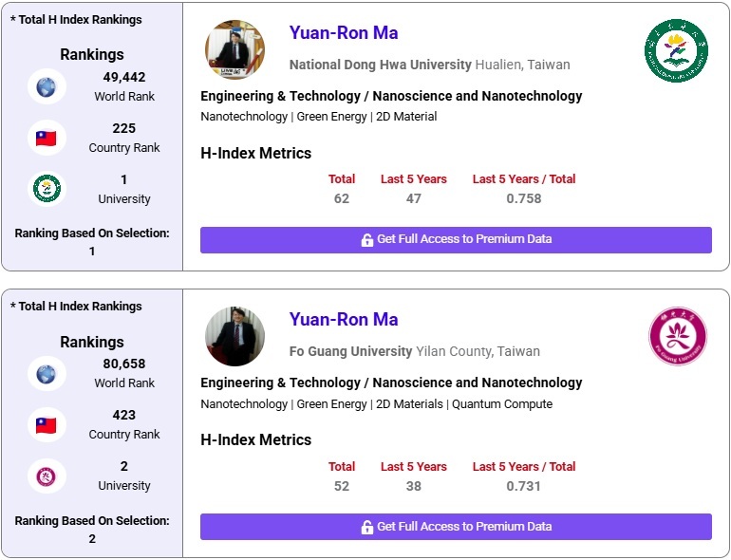
Task: Click the 49,442 World Rank value
Action: point(124,77)
